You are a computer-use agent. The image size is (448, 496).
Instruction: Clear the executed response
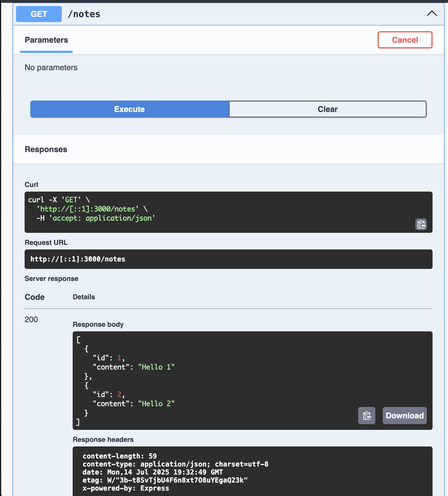tap(328, 109)
